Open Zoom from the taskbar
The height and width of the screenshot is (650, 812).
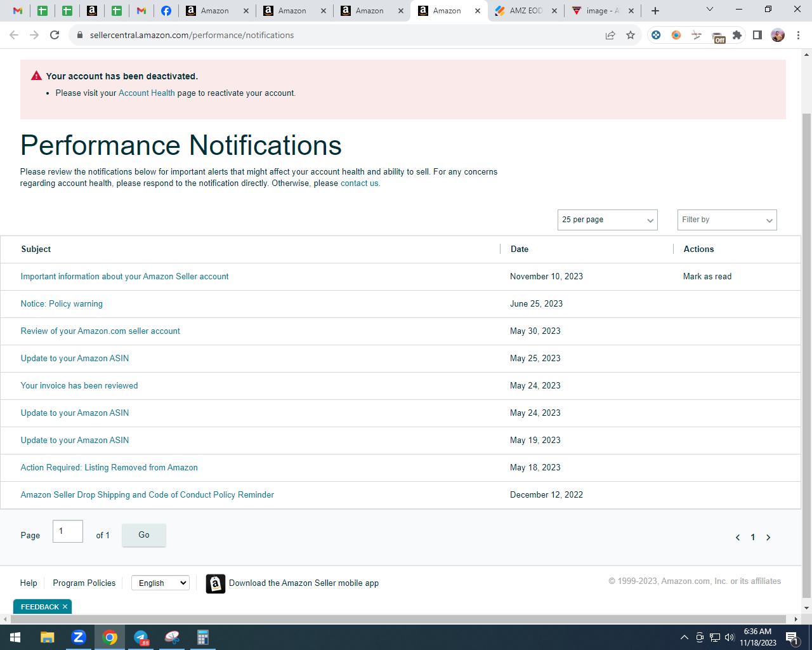(79, 637)
